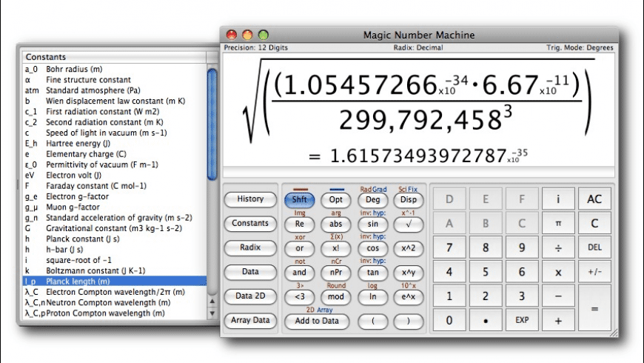Click the divide key
The width and height of the screenshot is (644, 363).
click(558, 248)
